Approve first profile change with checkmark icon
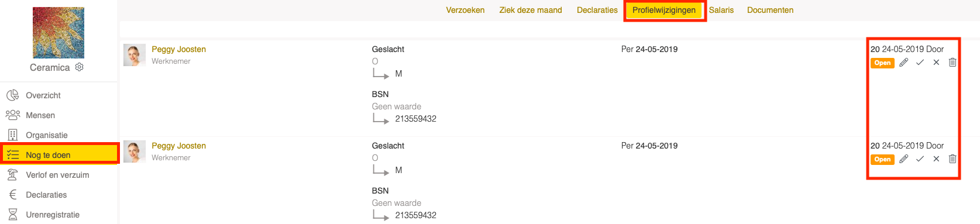The height and width of the screenshot is (224, 980). 920,63
